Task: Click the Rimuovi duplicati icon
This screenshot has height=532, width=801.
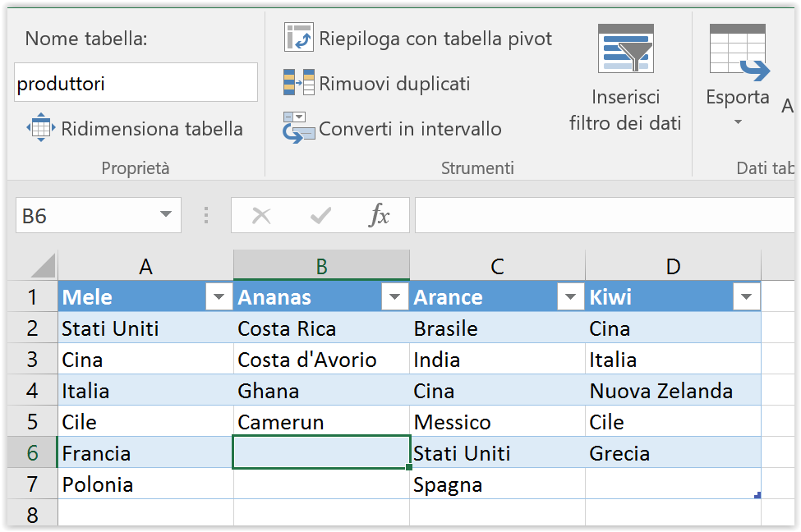Action: click(x=299, y=82)
